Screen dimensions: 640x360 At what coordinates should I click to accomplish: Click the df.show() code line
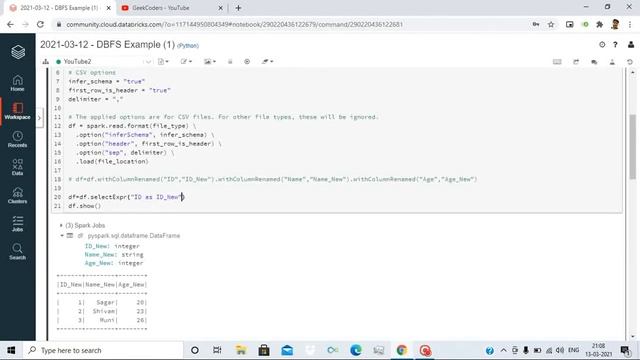tap(84, 206)
